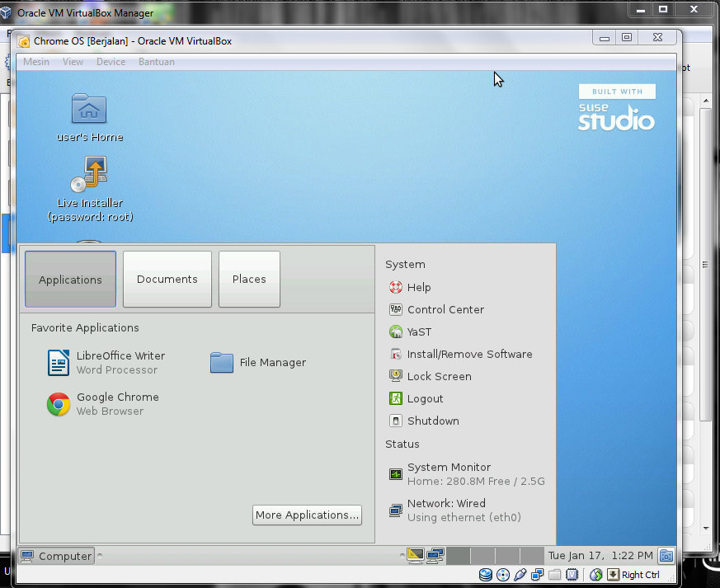Click scroll down arrow in VirtualBox Manager

[x=706, y=529]
